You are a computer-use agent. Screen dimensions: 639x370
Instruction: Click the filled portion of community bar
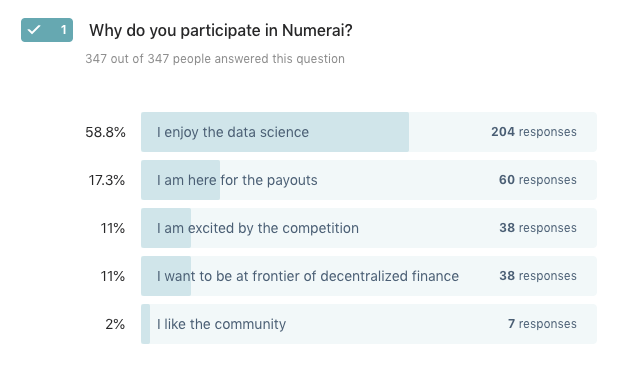tap(145, 324)
